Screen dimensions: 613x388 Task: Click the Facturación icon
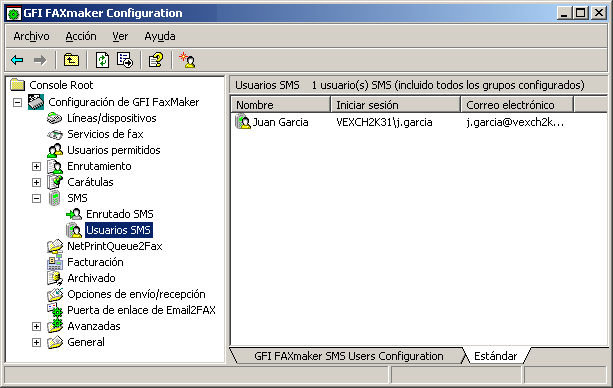(55, 262)
